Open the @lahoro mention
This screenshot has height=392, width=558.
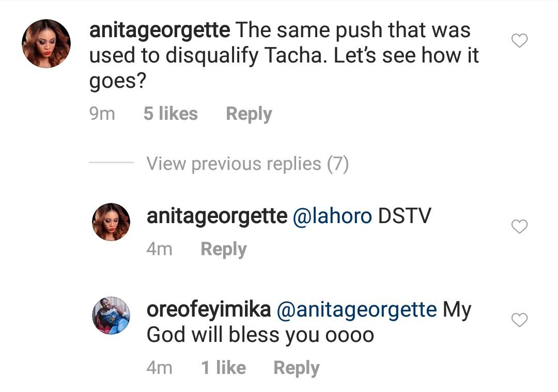pos(332,216)
